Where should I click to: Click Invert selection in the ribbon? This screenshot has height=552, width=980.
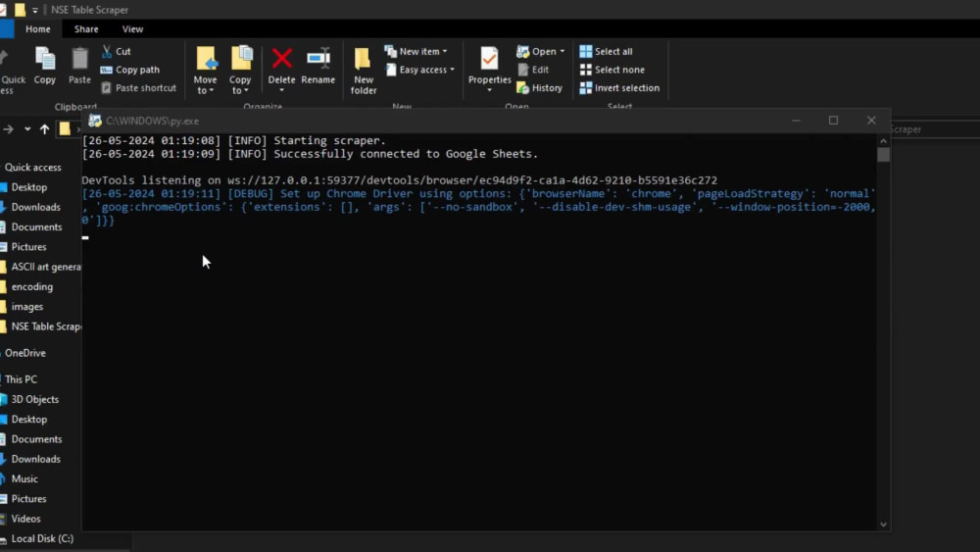click(x=619, y=87)
